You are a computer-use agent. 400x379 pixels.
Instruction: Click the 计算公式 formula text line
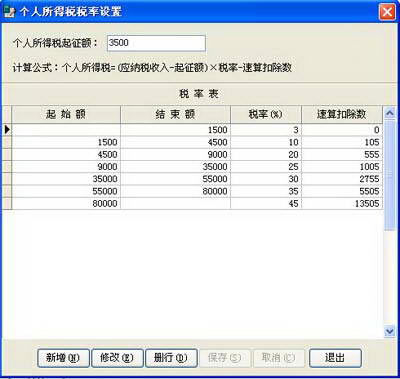(x=152, y=68)
